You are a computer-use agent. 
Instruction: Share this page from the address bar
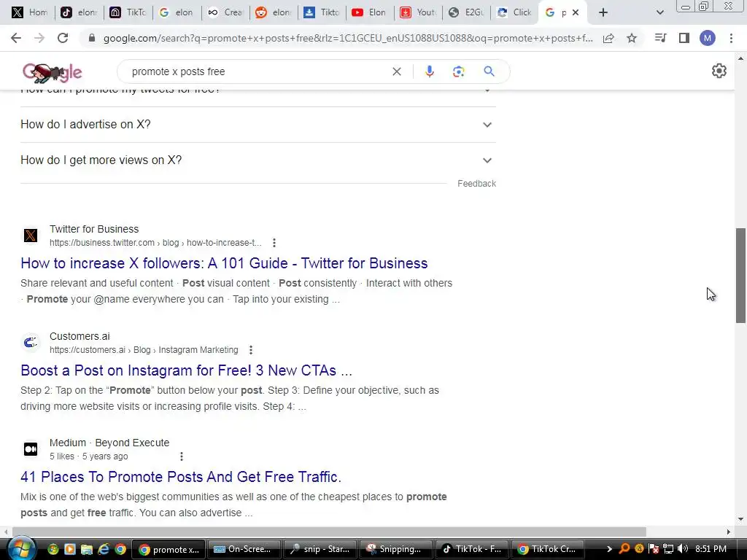608,38
